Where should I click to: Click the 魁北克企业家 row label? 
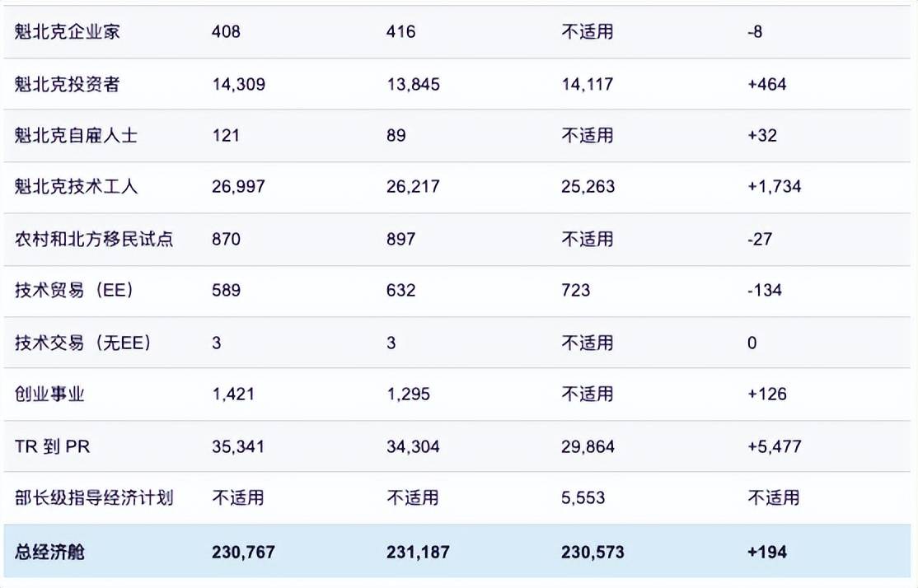[x=68, y=31]
